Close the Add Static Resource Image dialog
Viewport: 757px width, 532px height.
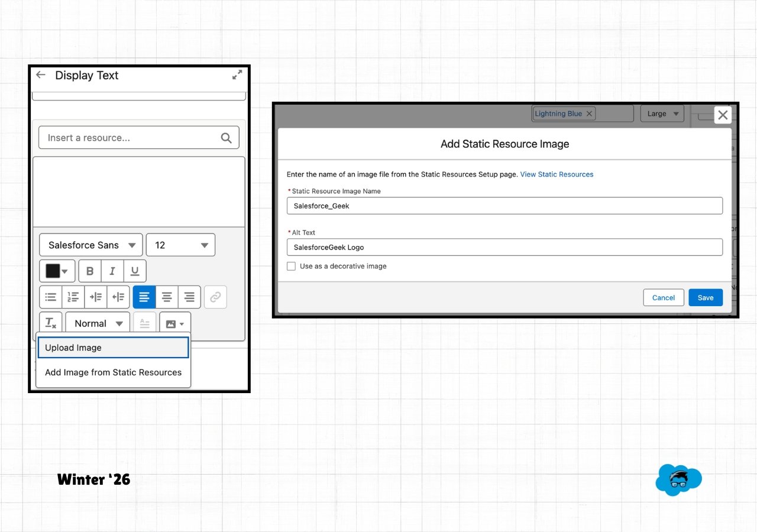pyautogui.click(x=723, y=115)
